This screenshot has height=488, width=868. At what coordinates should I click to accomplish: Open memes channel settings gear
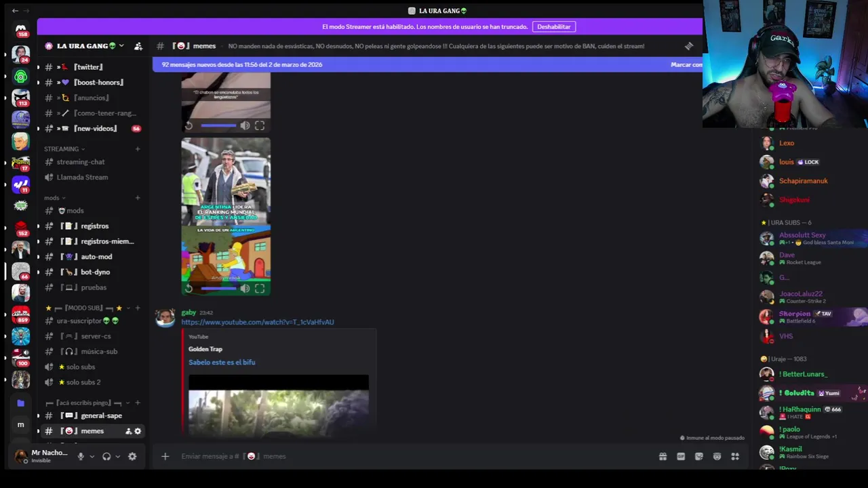(x=138, y=431)
